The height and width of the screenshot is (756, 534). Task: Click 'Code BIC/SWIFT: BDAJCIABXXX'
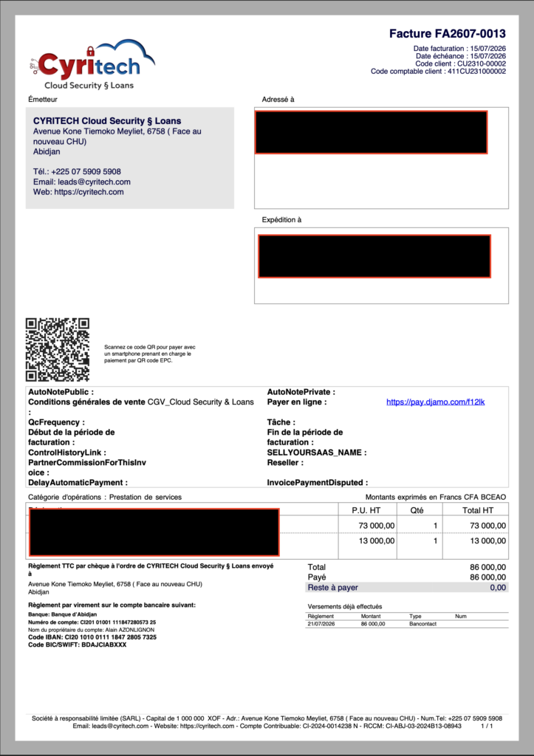click(x=77, y=645)
